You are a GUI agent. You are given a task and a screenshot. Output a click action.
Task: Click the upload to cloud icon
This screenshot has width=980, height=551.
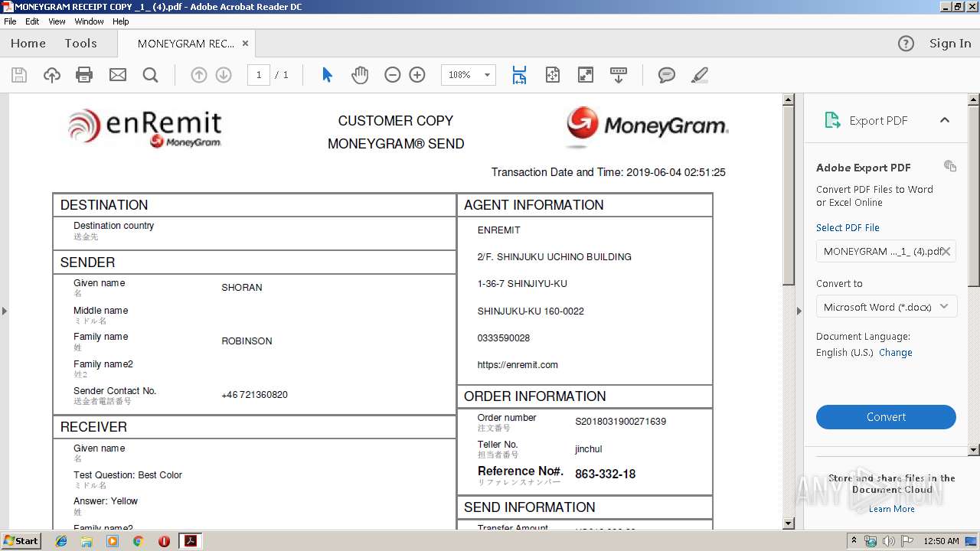coord(52,75)
